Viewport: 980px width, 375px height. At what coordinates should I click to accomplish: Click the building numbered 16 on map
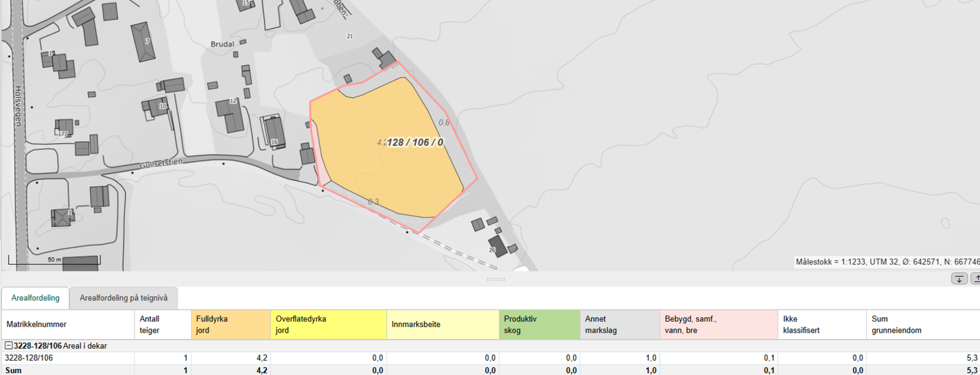(274, 131)
